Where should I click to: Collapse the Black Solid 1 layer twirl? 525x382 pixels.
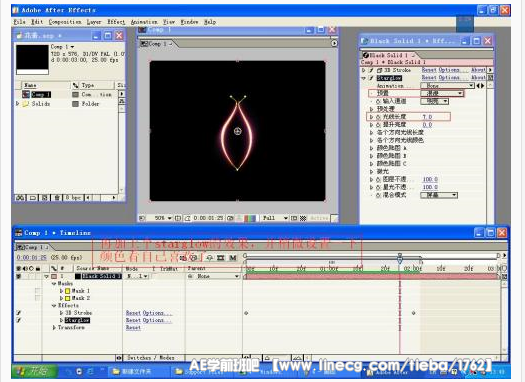coord(47,277)
